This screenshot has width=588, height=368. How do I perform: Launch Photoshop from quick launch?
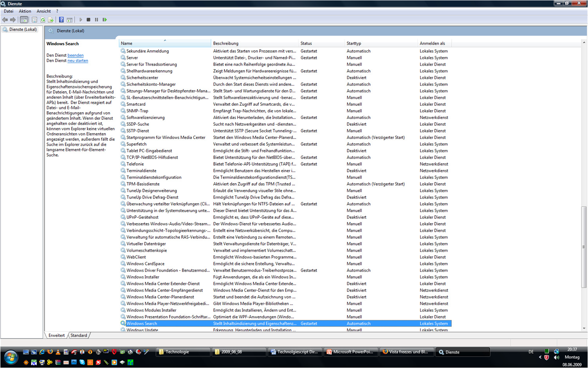[x=74, y=362]
